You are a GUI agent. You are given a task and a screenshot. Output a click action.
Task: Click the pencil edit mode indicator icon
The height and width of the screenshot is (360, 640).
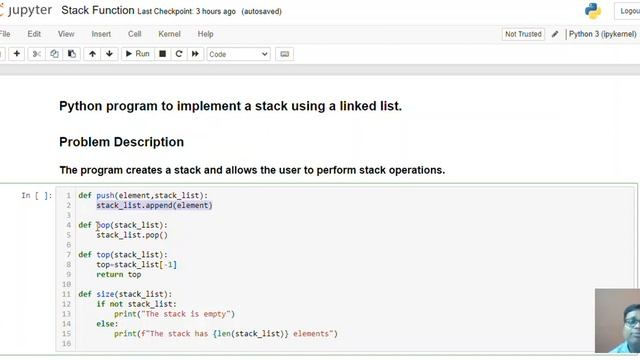tap(555, 34)
